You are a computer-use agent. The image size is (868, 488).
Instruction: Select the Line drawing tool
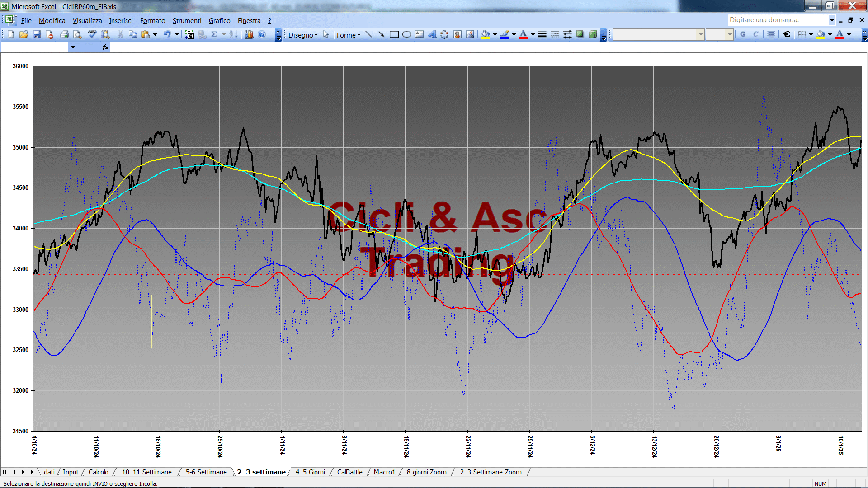coord(368,34)
